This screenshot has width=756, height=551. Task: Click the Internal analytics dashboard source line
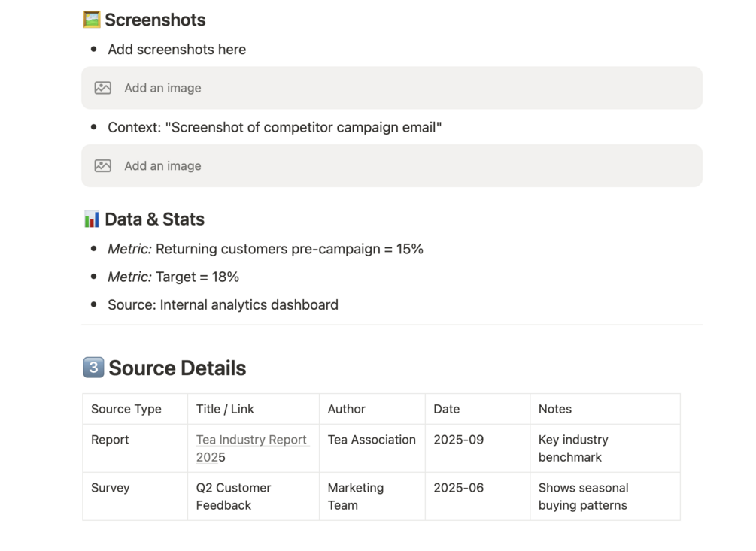(x=223, y=304)
